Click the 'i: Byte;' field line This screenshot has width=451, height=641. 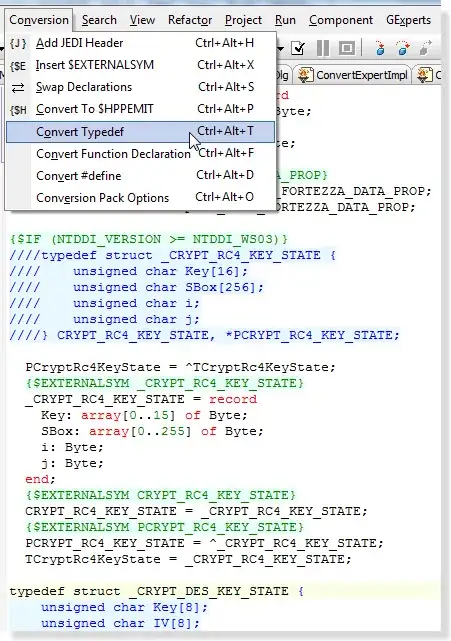tap(72, 447)
